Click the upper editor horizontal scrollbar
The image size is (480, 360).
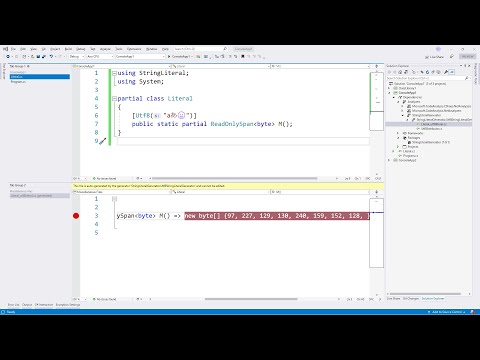point(234,178)
